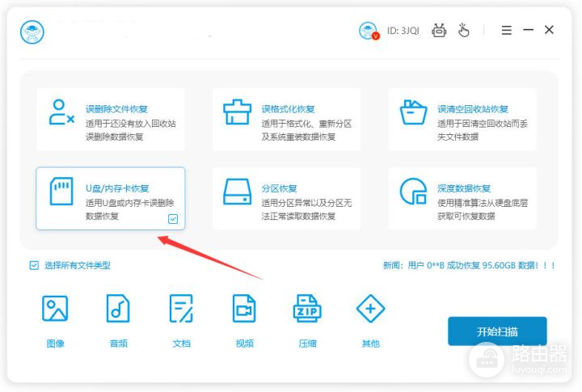Select the 压缩 ZIP file type icon
582x392 pixels.
click(307, 308)
